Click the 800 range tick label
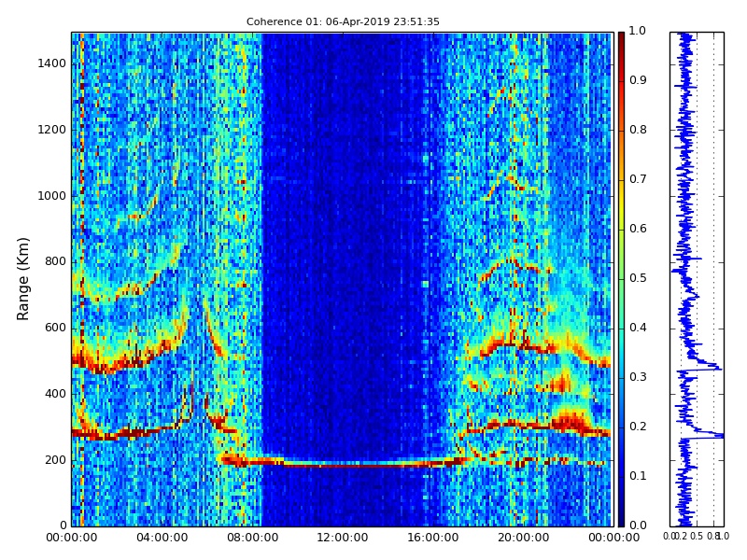The height and width of the screenshot is (560, 747). click(55, 261)
